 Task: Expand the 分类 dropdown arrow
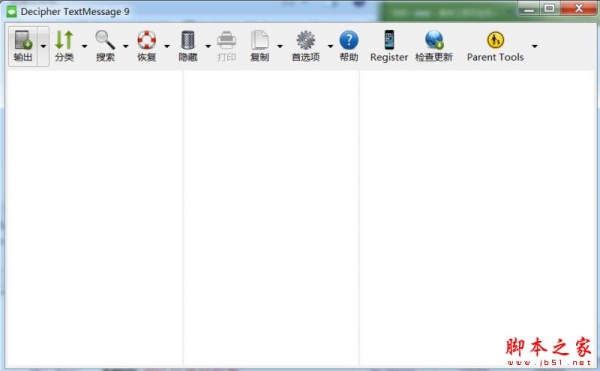coord(85,46)
